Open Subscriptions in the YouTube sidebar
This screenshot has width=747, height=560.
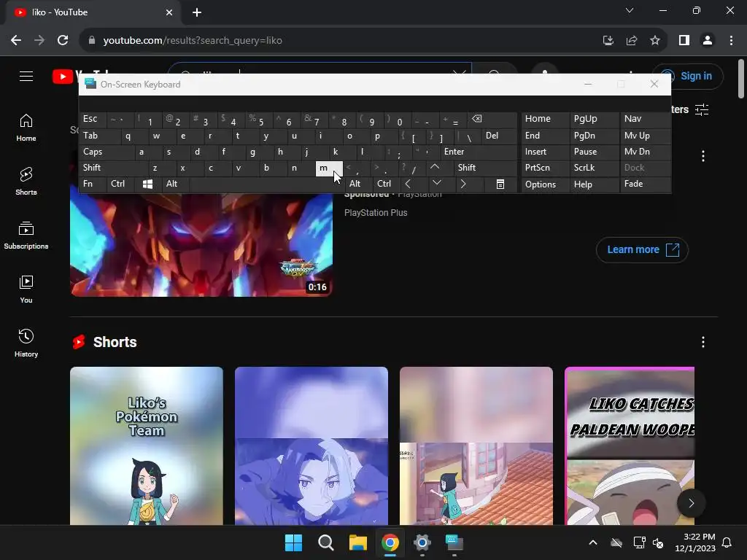26,236
